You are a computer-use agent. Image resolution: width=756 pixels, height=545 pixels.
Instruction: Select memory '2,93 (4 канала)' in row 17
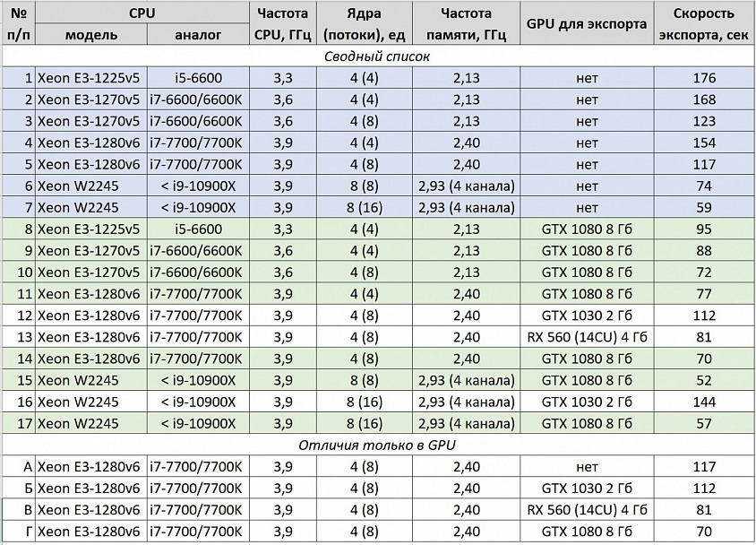point(467,423)
